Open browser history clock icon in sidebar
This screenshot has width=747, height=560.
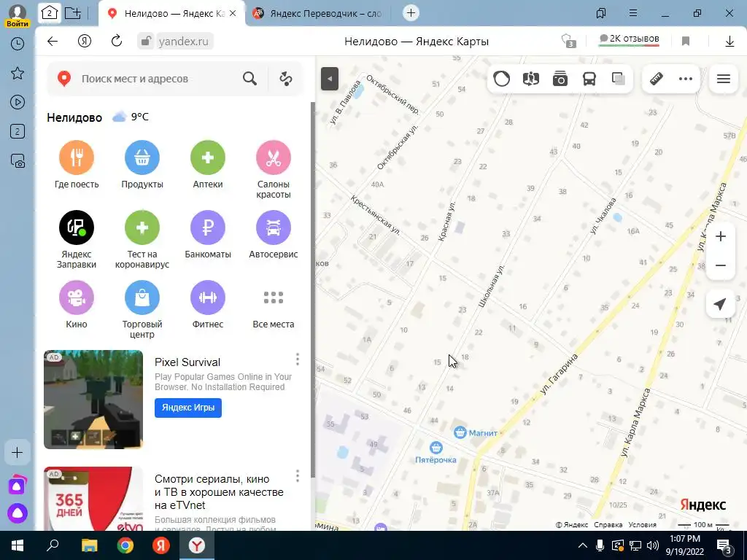18,44
